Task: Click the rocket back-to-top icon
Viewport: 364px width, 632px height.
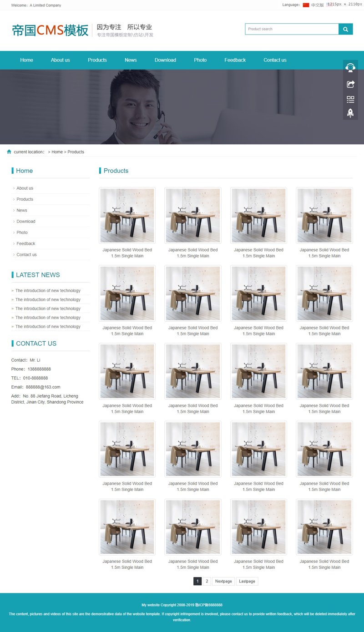Action: click(350, 113)
